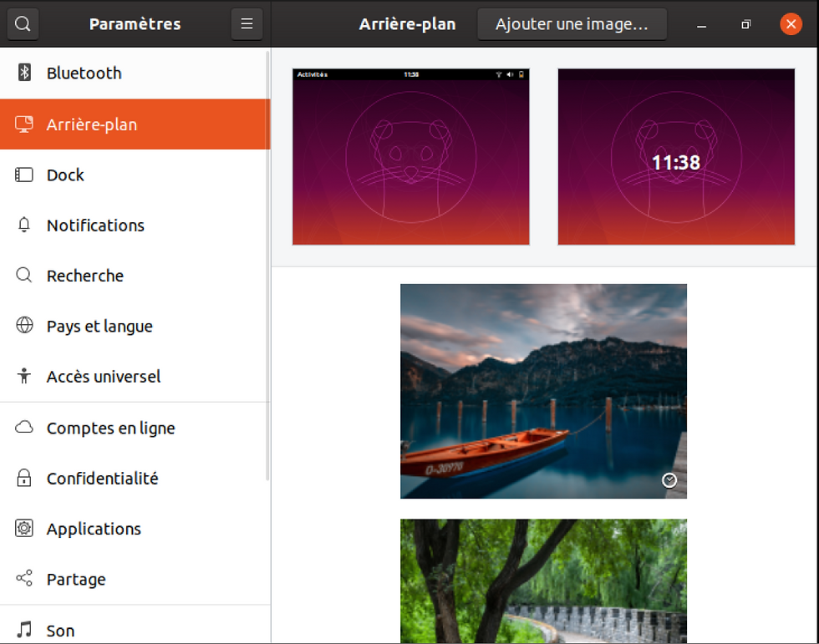The height and width of the screenshot is (644, 819).
Task: Click the Ajouter une image… button
Action: click(572, 24)
